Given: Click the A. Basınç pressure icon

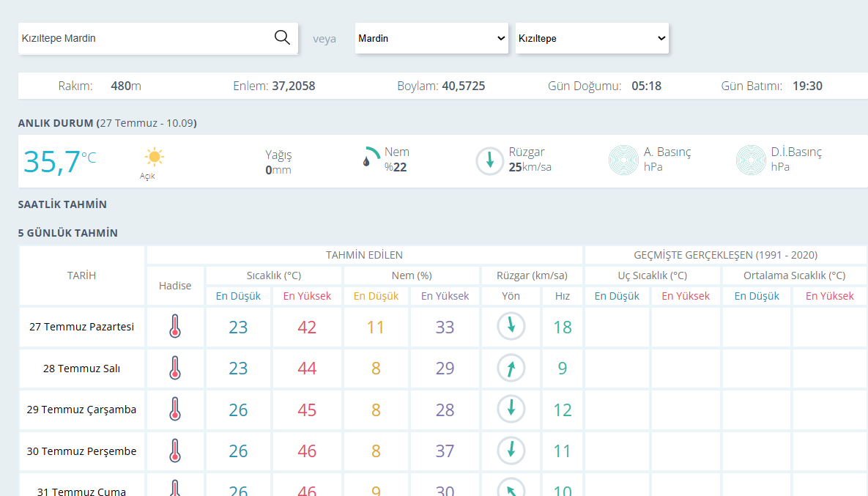Looking at the screenshot, I should coord(623,160).
